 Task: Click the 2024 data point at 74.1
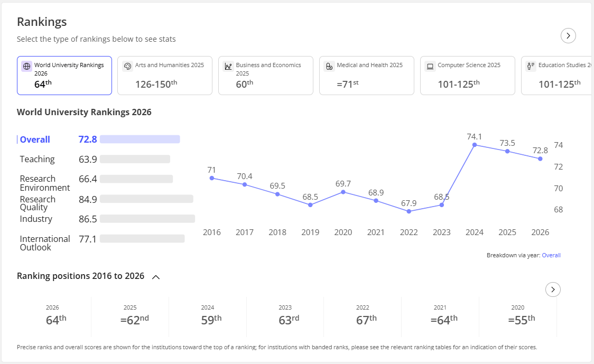(x=474, y=145)
